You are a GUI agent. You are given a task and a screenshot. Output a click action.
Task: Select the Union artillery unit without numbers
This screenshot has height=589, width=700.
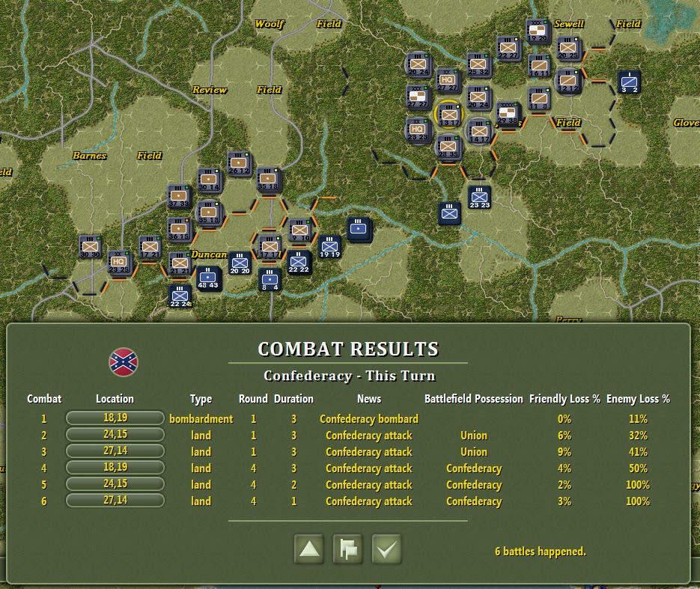[x=359, y=229]
